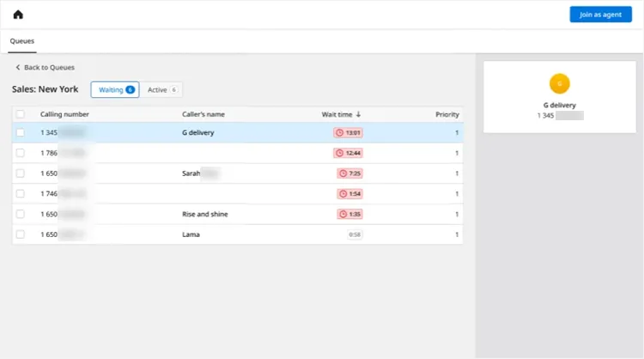Select the Lama caller name
Image resolution: width=644 pixels, height=359 pixels.
[x=191, y=234]
